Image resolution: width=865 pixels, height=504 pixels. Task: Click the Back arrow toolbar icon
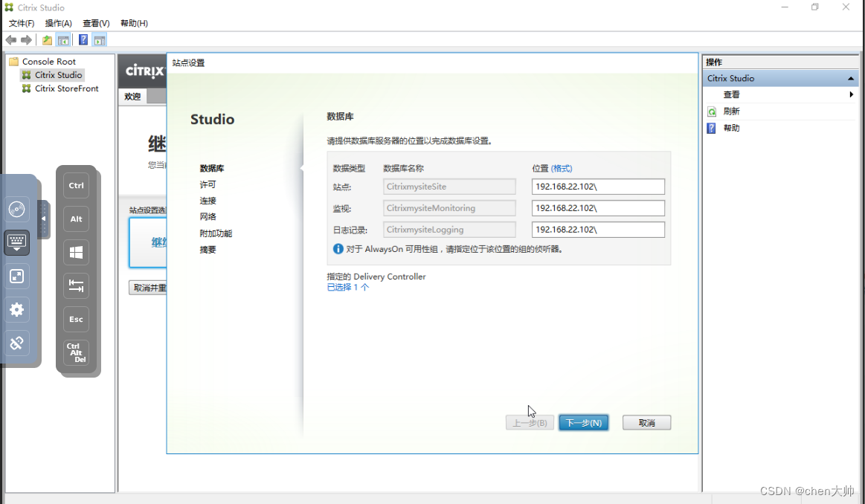11,39
